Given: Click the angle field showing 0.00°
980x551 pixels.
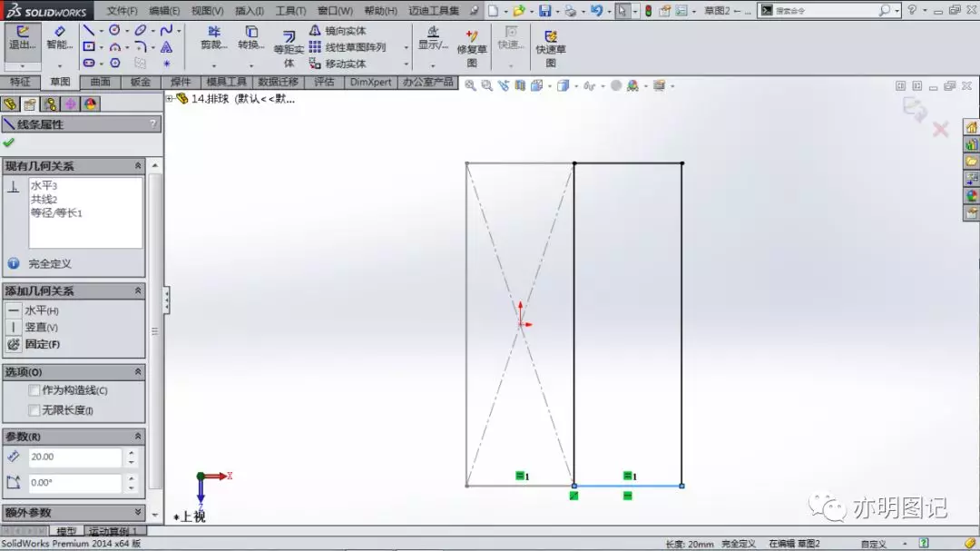Looking at the screenshot, I should pos(74,483).
